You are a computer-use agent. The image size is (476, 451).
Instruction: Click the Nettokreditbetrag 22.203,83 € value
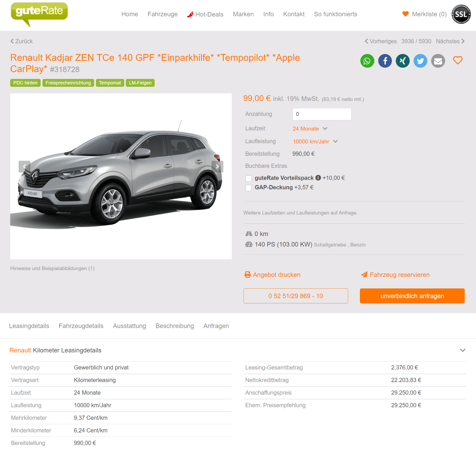[x=406, y=380]
